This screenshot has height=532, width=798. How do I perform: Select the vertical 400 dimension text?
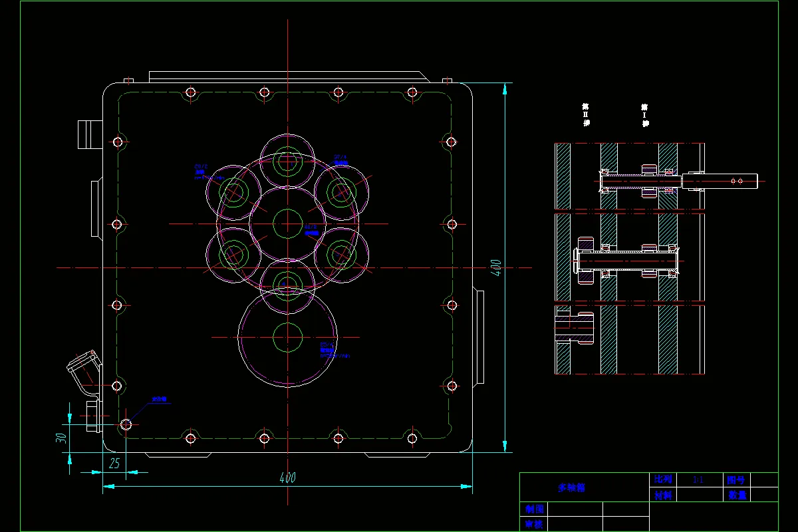click(x=495, y=267)
